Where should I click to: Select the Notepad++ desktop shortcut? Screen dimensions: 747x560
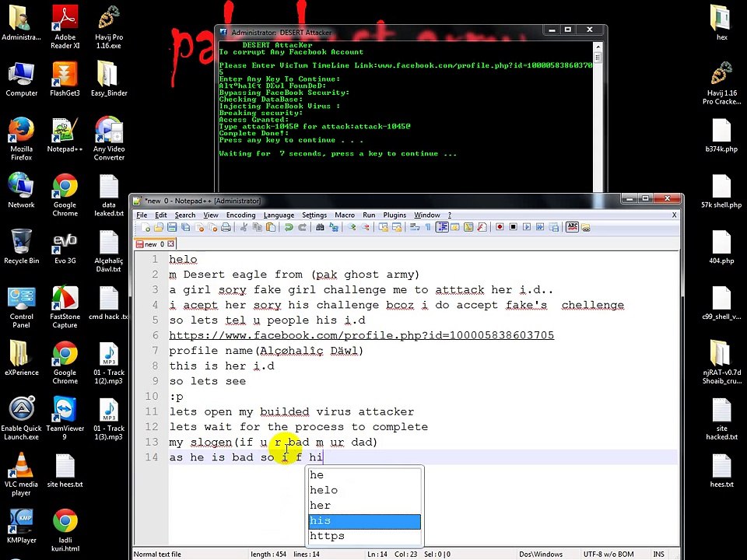(65, 135)
